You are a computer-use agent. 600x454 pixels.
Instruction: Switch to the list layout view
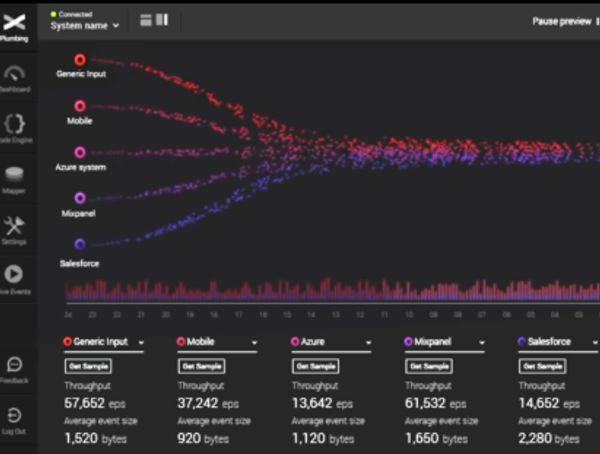coord(146,20)
